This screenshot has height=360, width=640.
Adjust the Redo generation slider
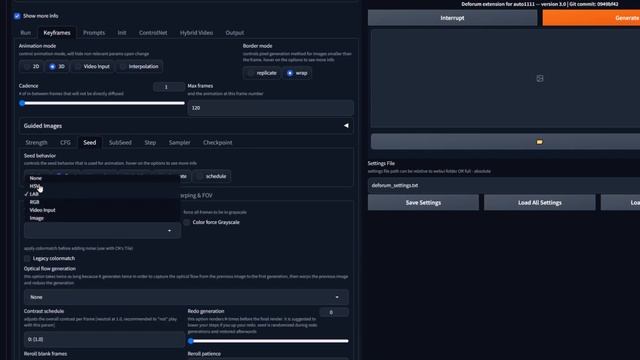268,341
